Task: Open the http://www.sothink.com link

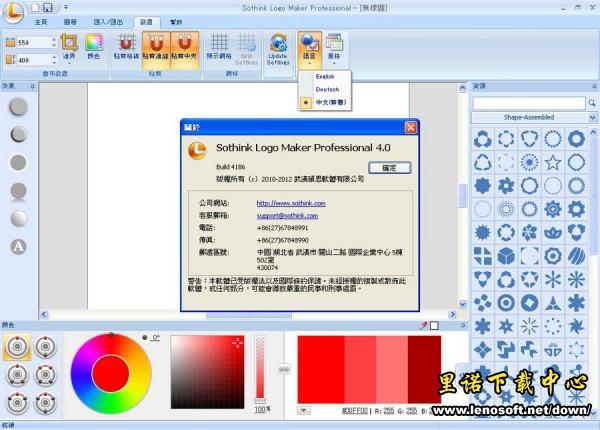Action: point(291,203)
